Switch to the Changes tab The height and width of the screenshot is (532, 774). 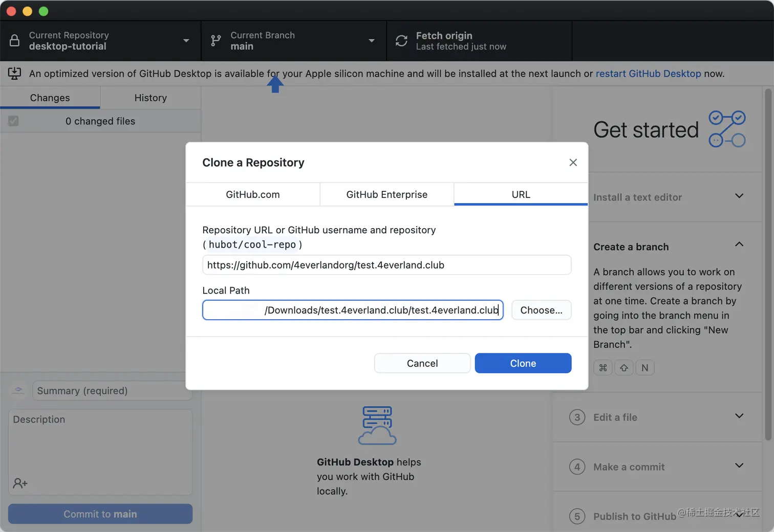[x=50, y=98]
